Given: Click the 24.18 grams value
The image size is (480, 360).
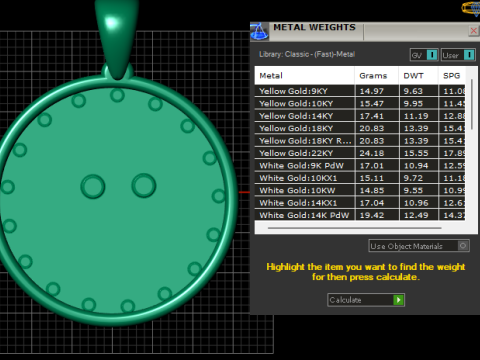Looking at the screenshot, I should (x=372, y=153).
